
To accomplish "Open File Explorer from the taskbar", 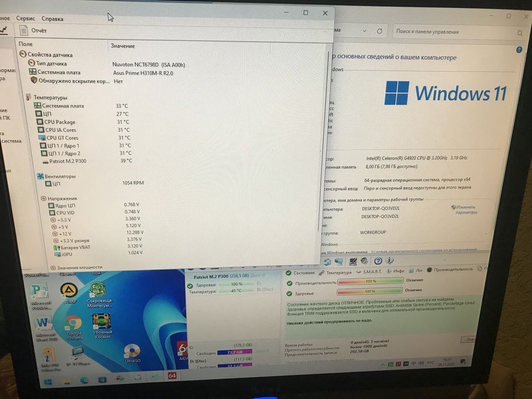I will 67,381.
